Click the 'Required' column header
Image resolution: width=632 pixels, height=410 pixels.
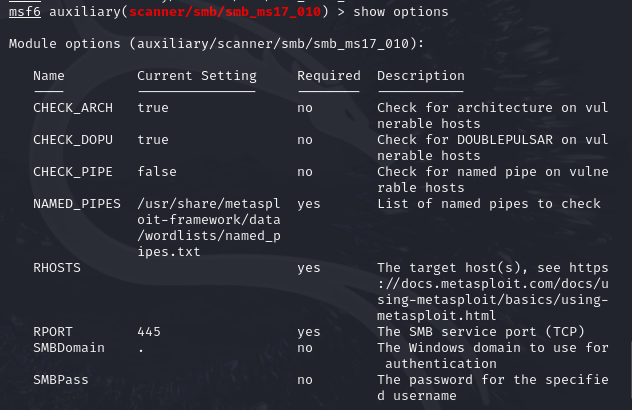coord(329,76)
